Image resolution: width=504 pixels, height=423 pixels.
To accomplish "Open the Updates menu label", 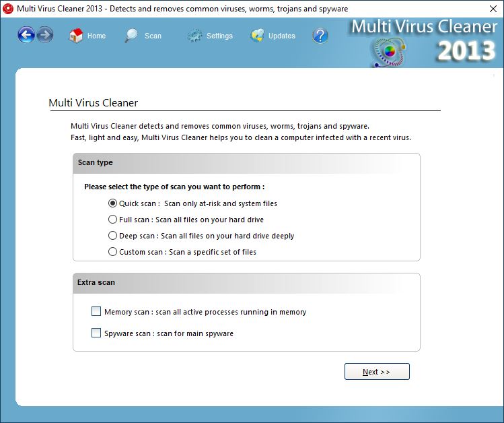I will pyautogui.click(x=282, y=36).
